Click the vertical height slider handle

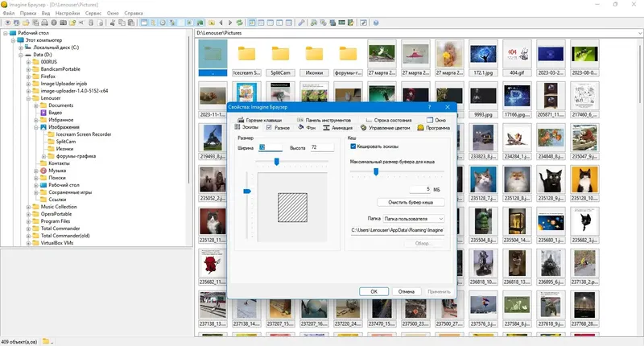click(x=247, y=192)
